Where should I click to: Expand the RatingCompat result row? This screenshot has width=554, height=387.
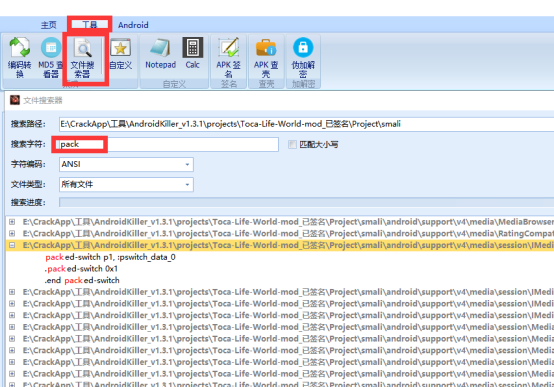point(12,234)
